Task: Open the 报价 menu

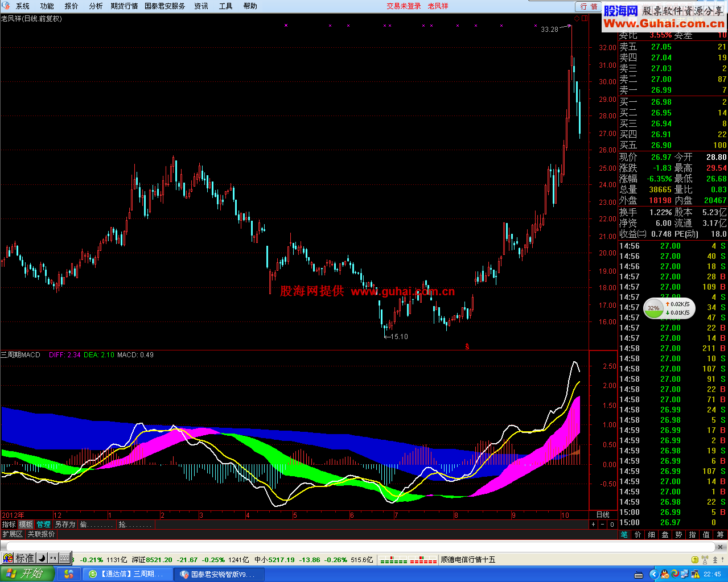Action: tap(72, 6)
